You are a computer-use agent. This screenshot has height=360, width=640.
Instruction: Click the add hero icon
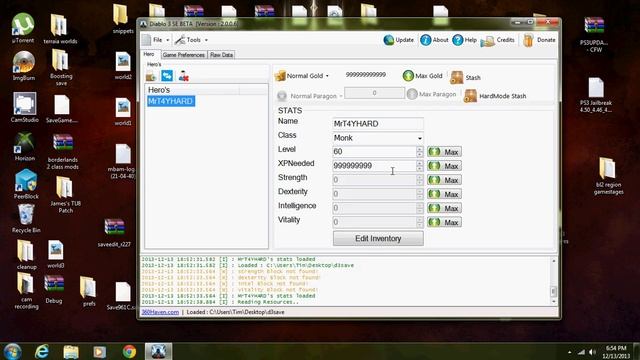point(151,76)
